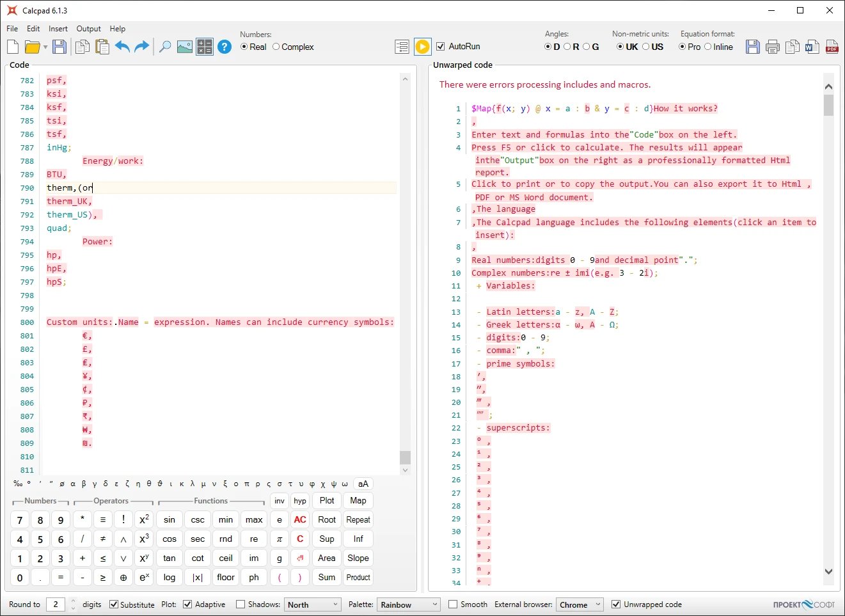
Task: Create a new file with New icon
Action: (x=13, y=47)
